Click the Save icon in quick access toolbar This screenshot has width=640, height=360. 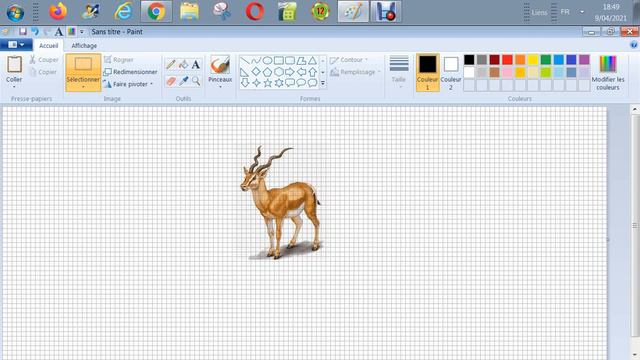23,31
